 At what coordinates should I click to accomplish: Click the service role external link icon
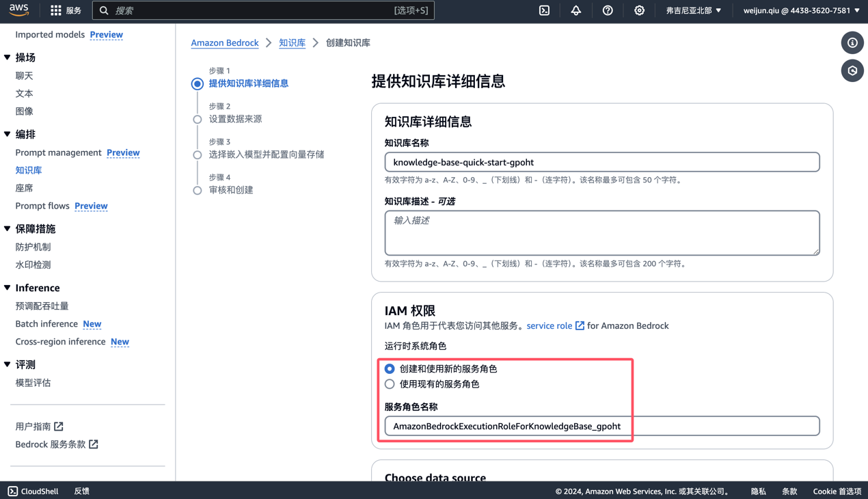(x=580, y=325)
